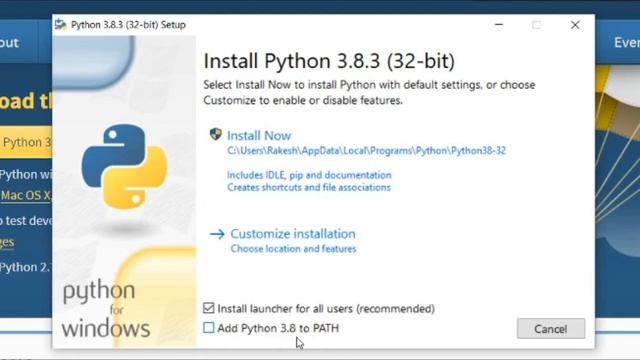Click the Cancel button
Screen dimensions: 640x360
coord(551,329)
